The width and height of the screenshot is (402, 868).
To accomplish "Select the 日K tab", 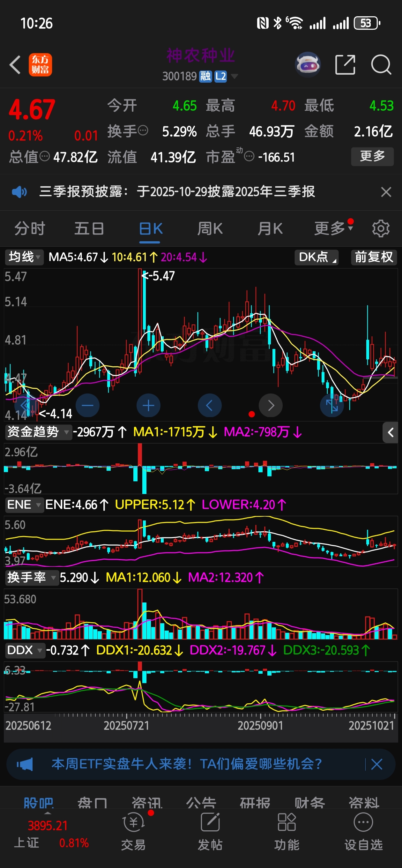I will [151, 229].
